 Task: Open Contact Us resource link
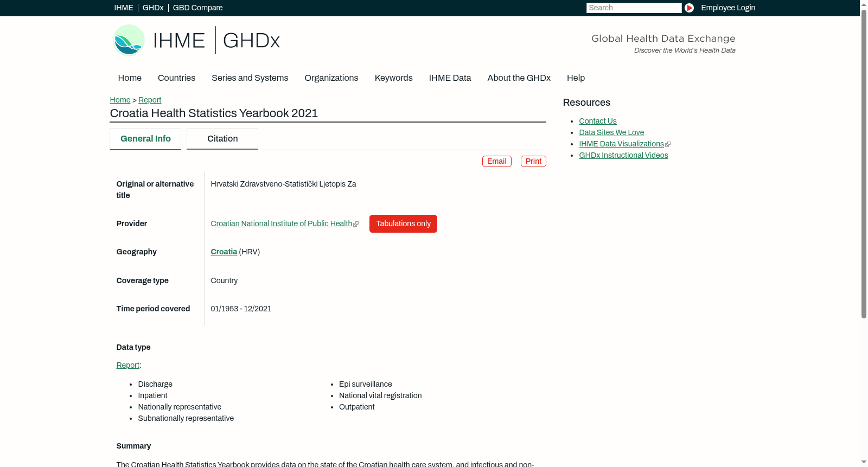(598, 121)
